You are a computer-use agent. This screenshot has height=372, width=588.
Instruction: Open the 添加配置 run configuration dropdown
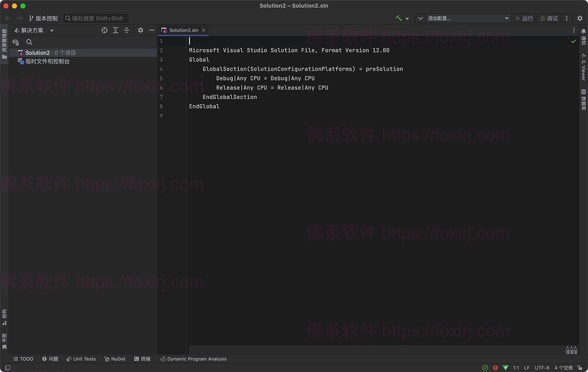tap(463, 18)
